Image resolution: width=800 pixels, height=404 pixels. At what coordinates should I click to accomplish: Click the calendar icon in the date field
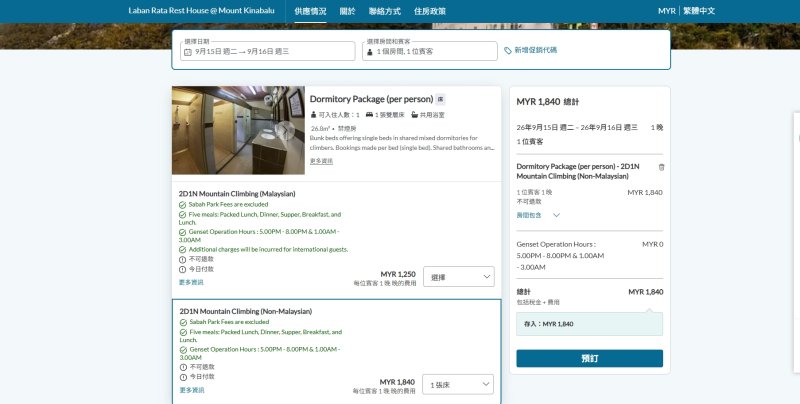pos(188,51)
